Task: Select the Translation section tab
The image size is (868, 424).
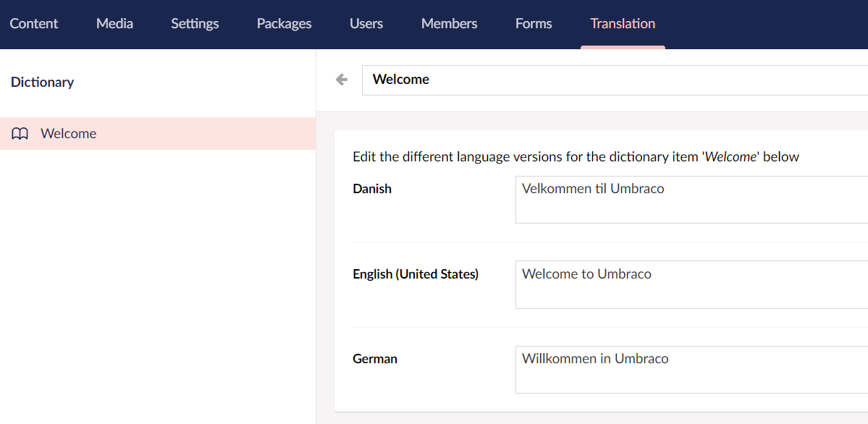Action: (623, 24)
